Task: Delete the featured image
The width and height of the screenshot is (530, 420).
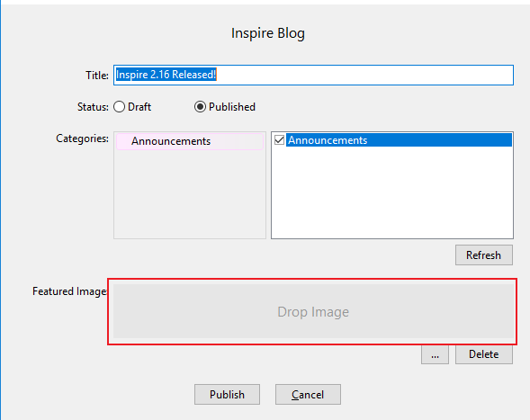Action: [x=484, y=354]
